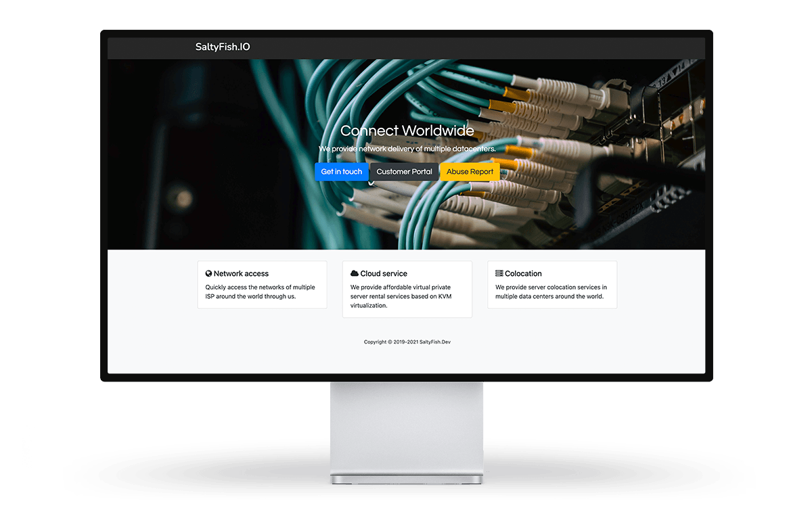Click the Copyright 2019-2021 SaltyFish.Dev footer
812x514 pixels.
(x=407, y=342)
